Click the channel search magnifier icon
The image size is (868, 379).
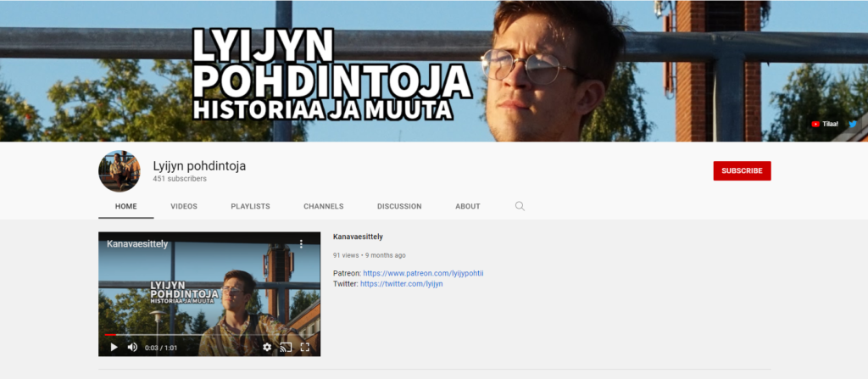click(520, 206)
